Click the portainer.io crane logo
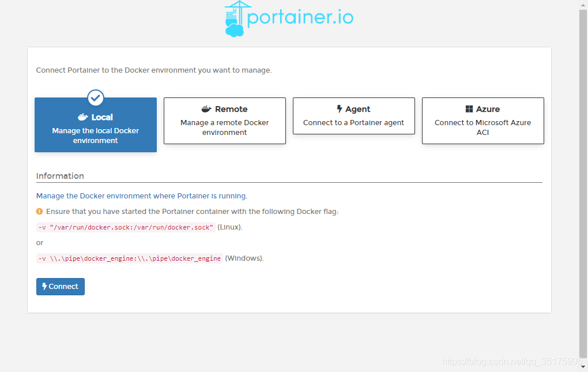 (289, 19)
